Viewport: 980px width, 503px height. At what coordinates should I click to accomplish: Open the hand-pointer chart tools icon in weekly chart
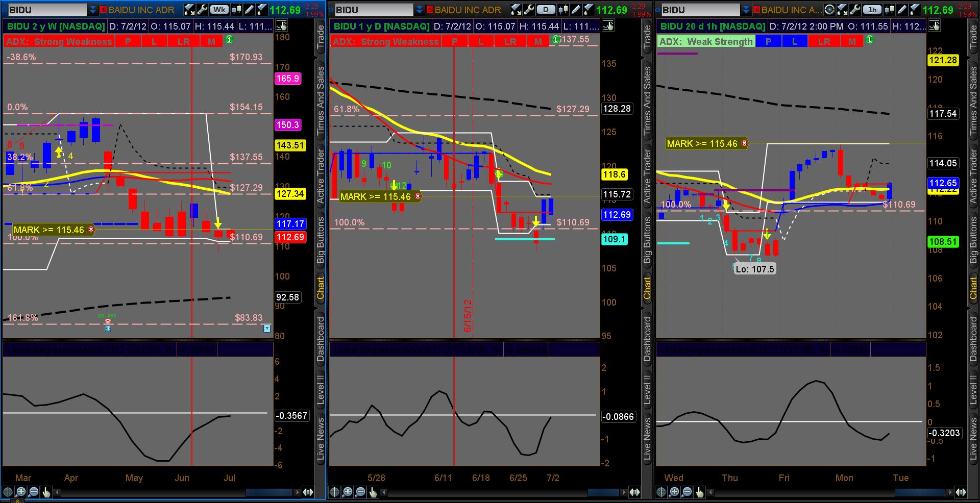coord(281,26)
